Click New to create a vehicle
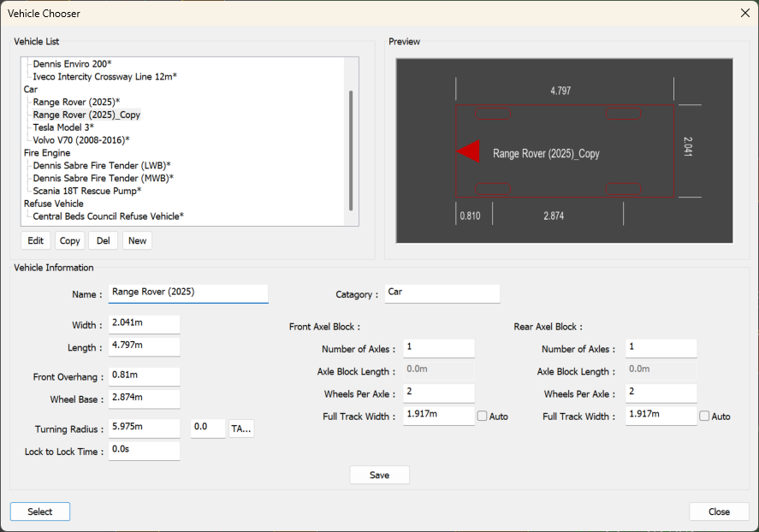This screenshot has height=532, width=759. pyautogui.click(x=136, y=240)
